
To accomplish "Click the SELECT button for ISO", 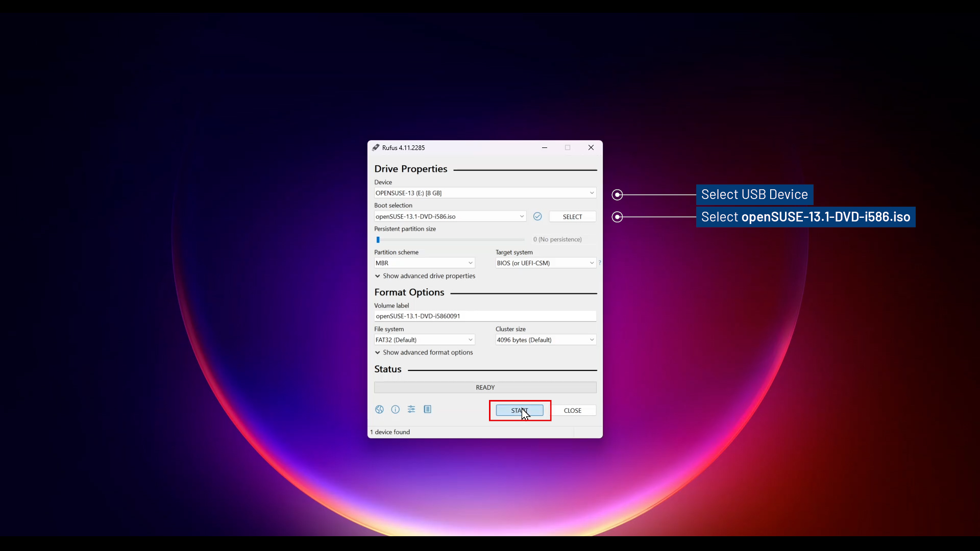I will point(572,217).
